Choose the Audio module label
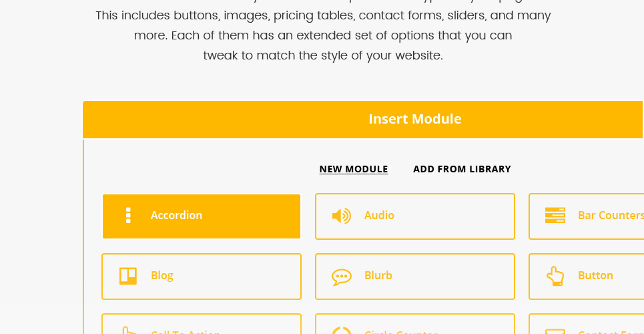 (379, 215)
